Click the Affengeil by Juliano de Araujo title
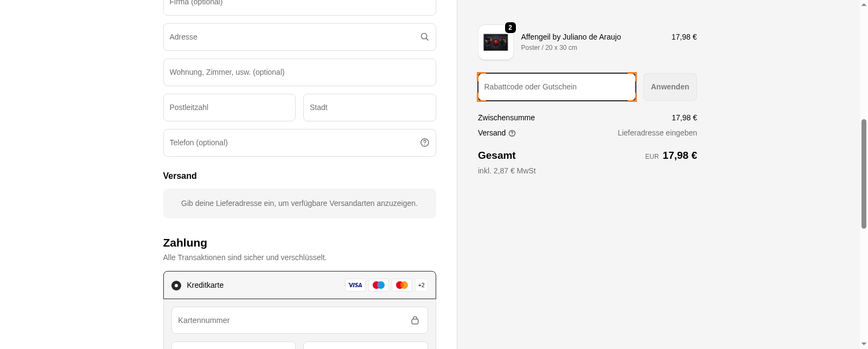868x349 pixels. [x=571, y=37]
